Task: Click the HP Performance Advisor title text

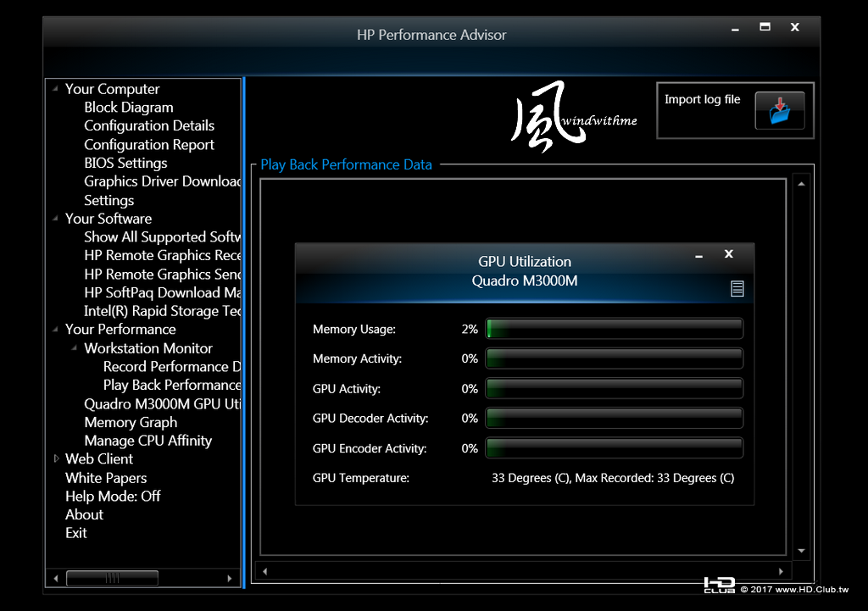Action: pos(431,35)
